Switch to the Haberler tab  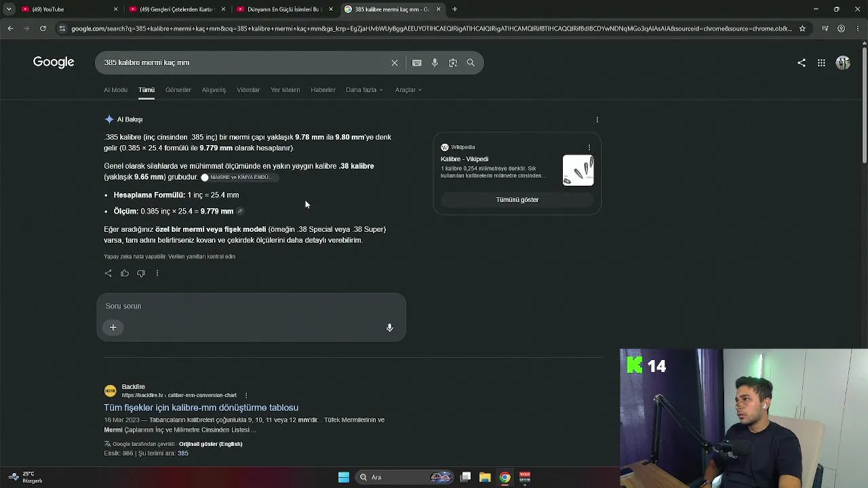tap(323, 90)
